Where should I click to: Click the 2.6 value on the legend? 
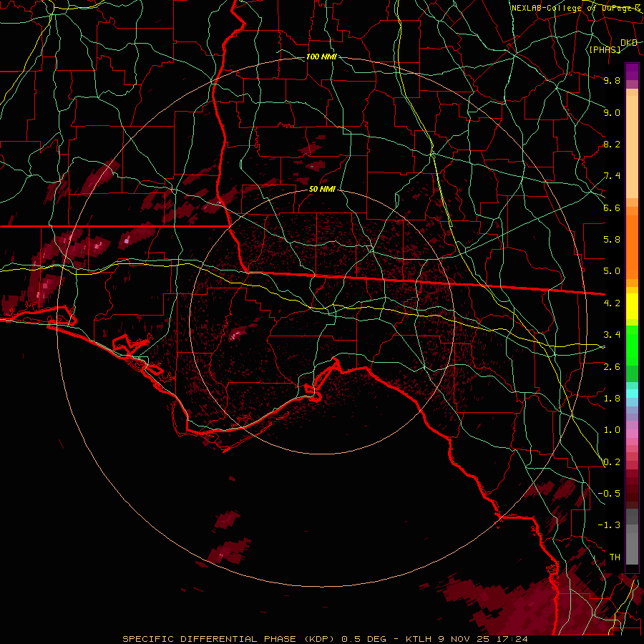click(x=612, y=367)
